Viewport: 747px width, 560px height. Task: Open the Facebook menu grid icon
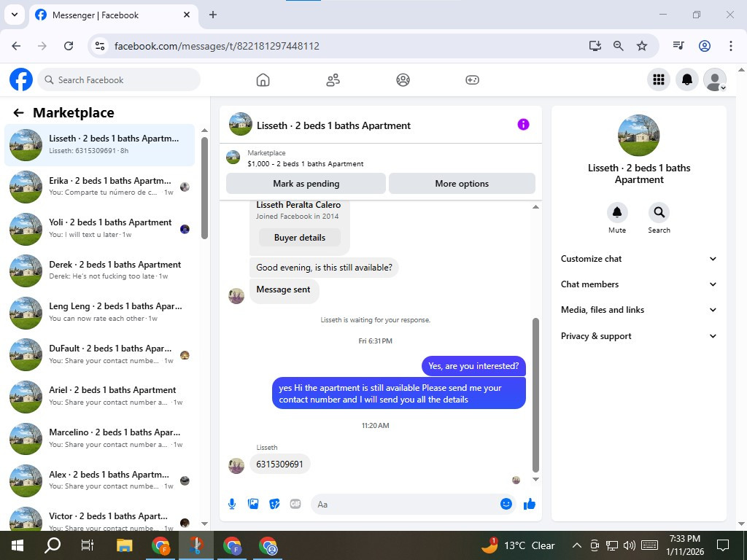click(659, 79)
